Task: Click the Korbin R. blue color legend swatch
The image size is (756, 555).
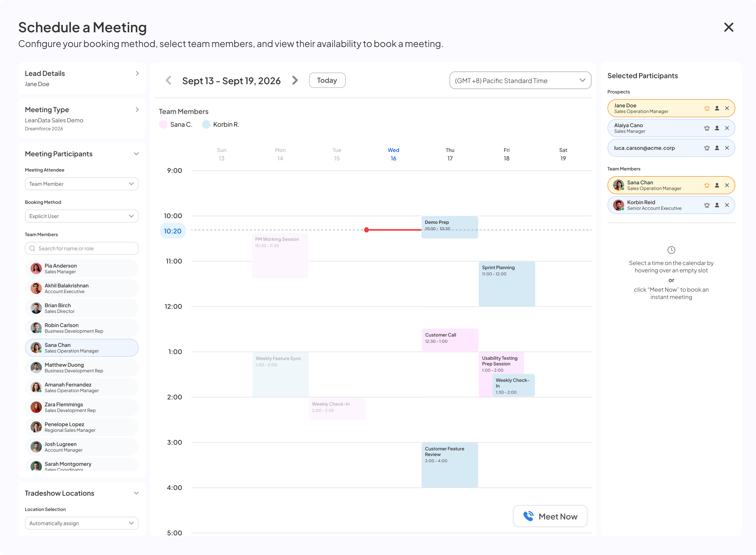Action: 206,125
